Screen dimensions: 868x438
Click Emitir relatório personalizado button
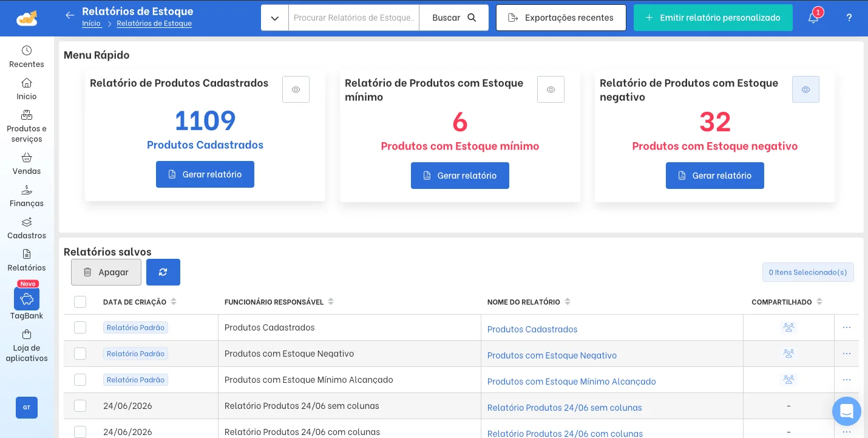click(713, 18)
